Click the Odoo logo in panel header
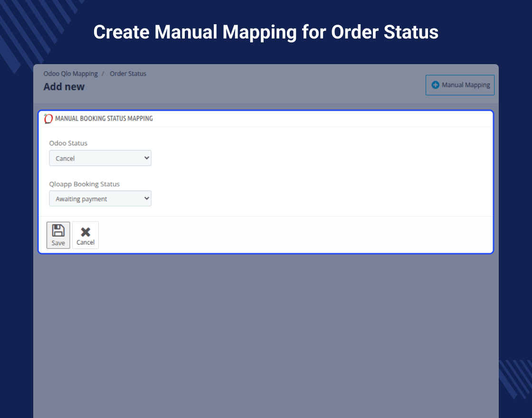532x418 pixels. 48,118
